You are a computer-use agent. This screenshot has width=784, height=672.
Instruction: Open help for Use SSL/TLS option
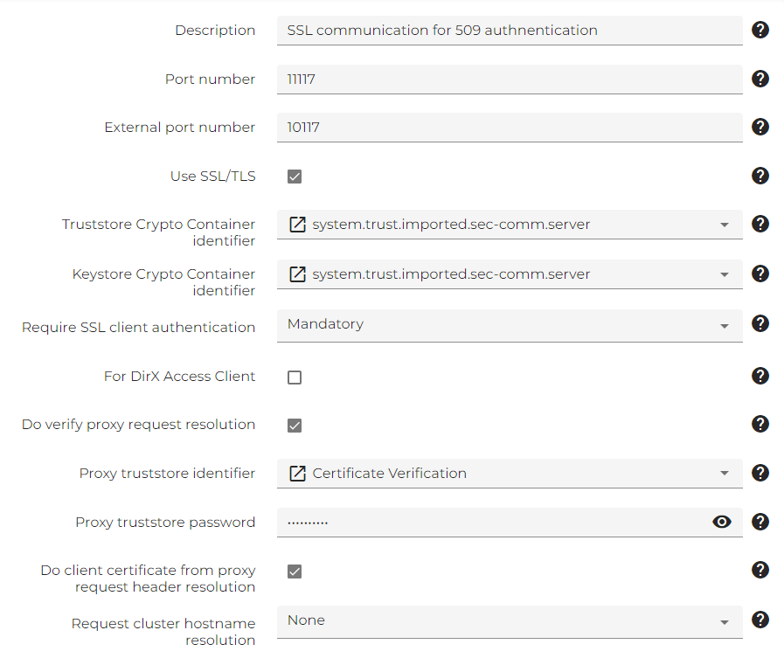[760, 176]
